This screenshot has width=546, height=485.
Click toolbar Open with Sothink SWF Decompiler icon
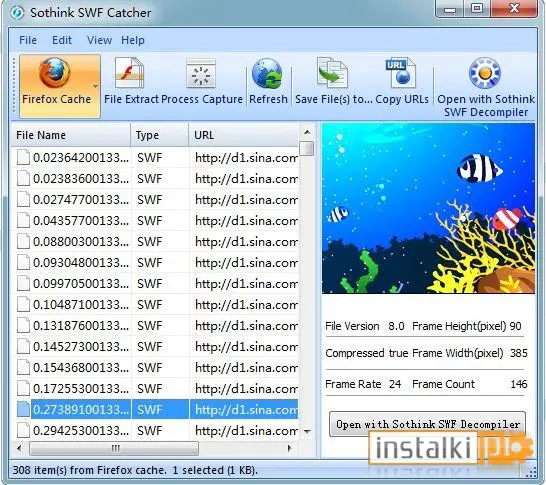(485, 73)
